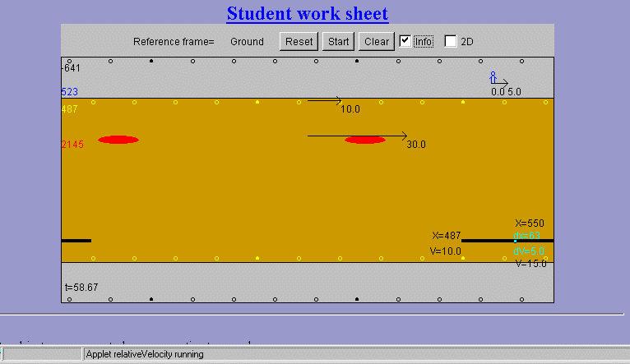Click the cyan marker on right black bar
630x364 pixels.
click(x=515, y=241)
